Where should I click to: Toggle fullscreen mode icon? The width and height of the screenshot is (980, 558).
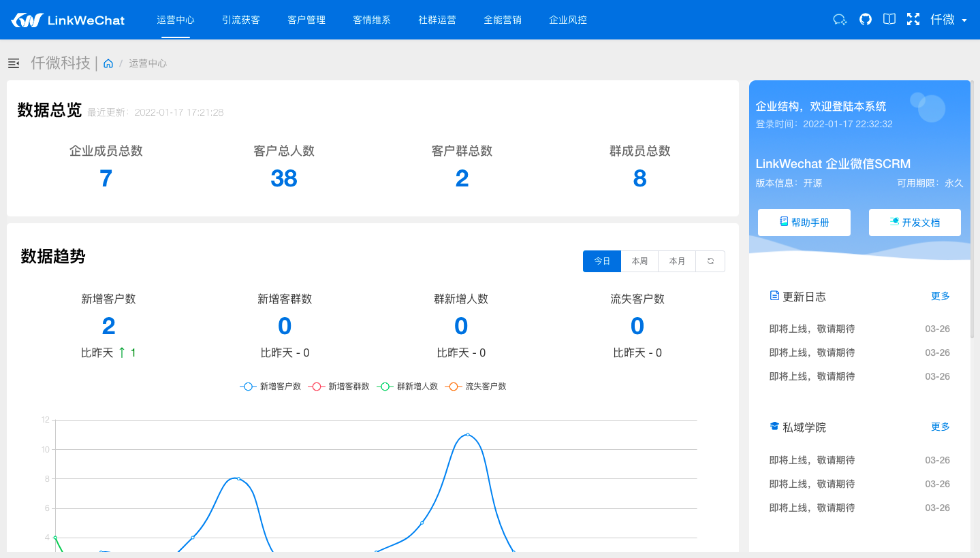pos(913,20)
